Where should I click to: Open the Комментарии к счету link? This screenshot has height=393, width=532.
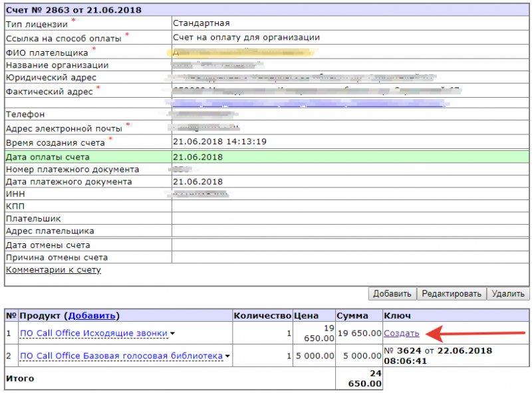click(x=53, y=270)
